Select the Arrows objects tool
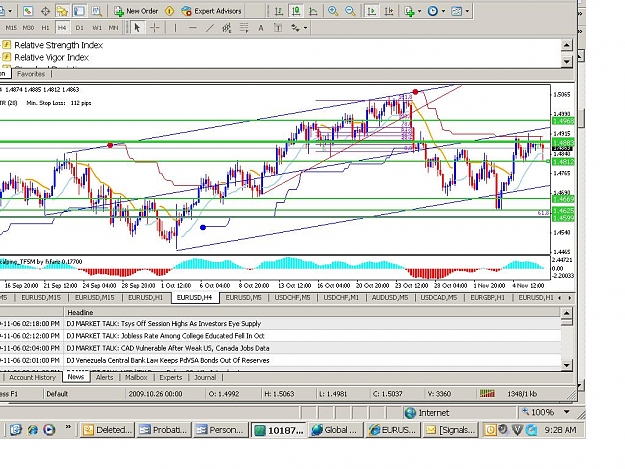 pos(295,27)
